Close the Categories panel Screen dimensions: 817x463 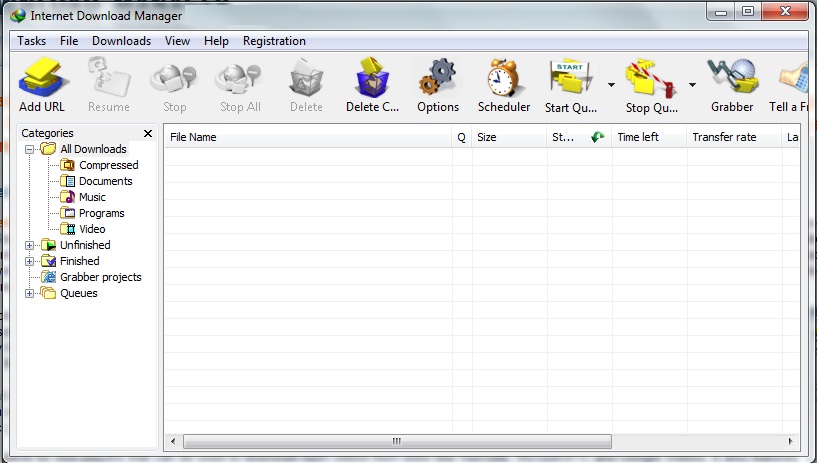coord(148,133)
